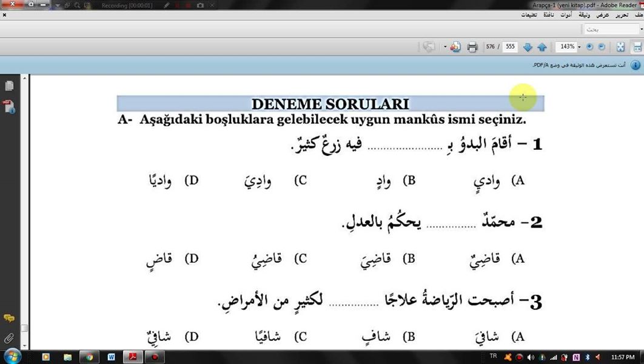Click the PDF/A info icon
The height and width of the screenshot is (364, 644).
[636, 66]
